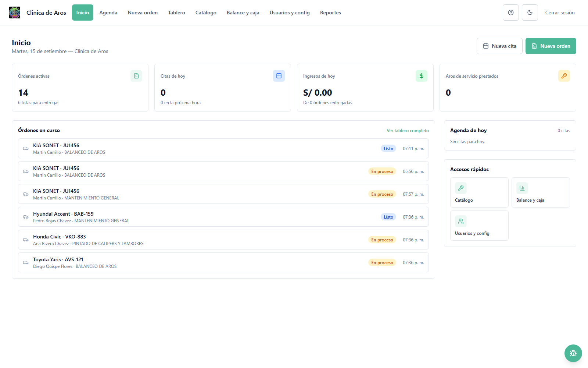This screenshot has height=368, width=588.
Task: Click the users icon above Usuarios y config shortcut
Action: pos(461,221)
